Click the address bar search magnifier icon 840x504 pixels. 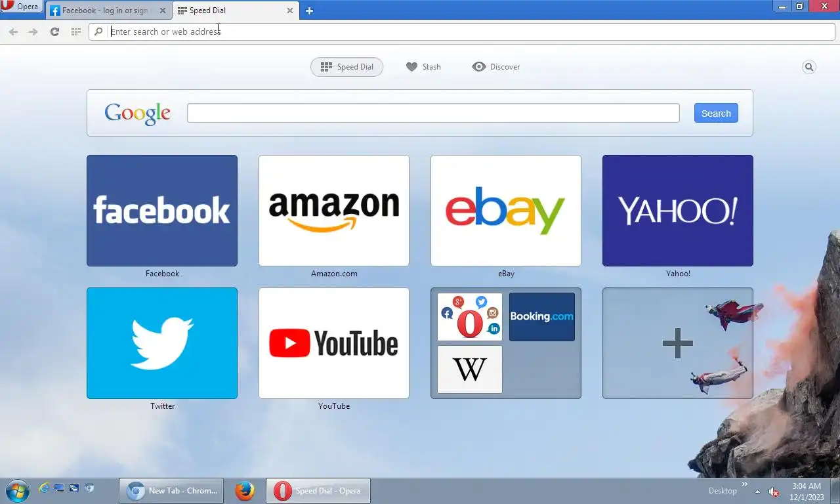coord(98,31)
